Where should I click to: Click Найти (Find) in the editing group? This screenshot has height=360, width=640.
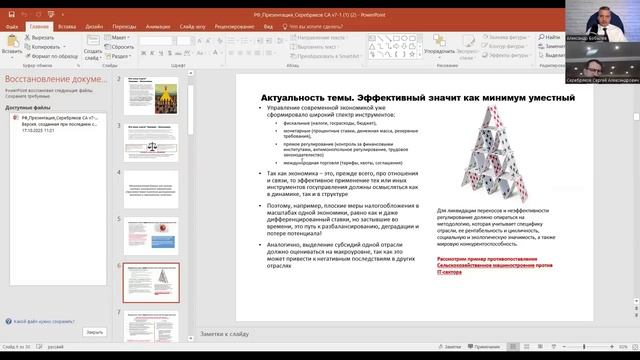click(x=549, y=37)
